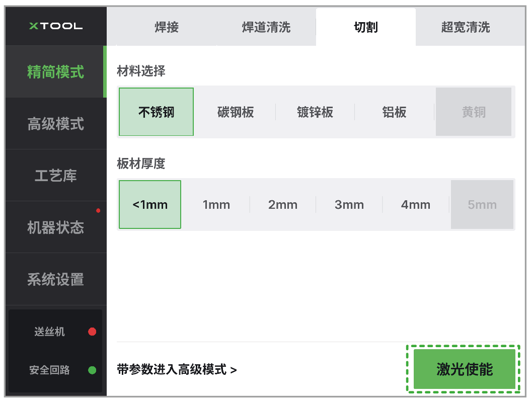This screenshot has height=403, width=532.
Task: Click the 材料选择 section heading
Action: click(x=141, y=71)
